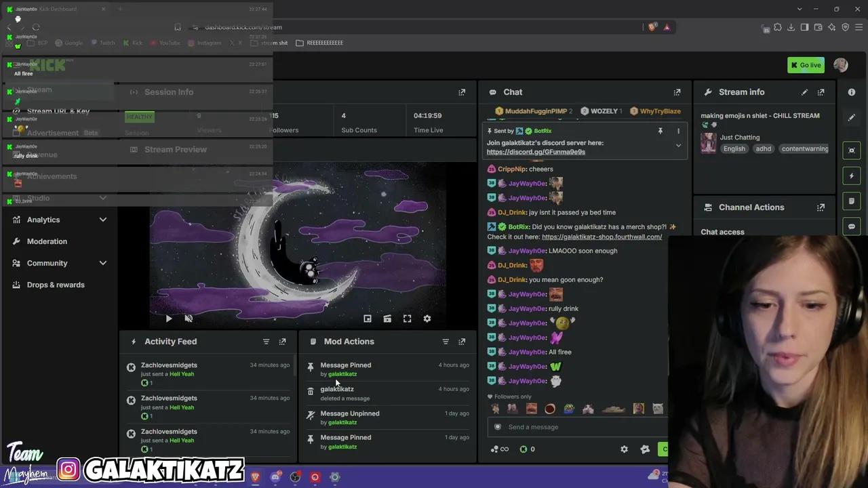The image size is (868, 488).
Task: Click the Sub Counts stat
Action: [359, 123]
